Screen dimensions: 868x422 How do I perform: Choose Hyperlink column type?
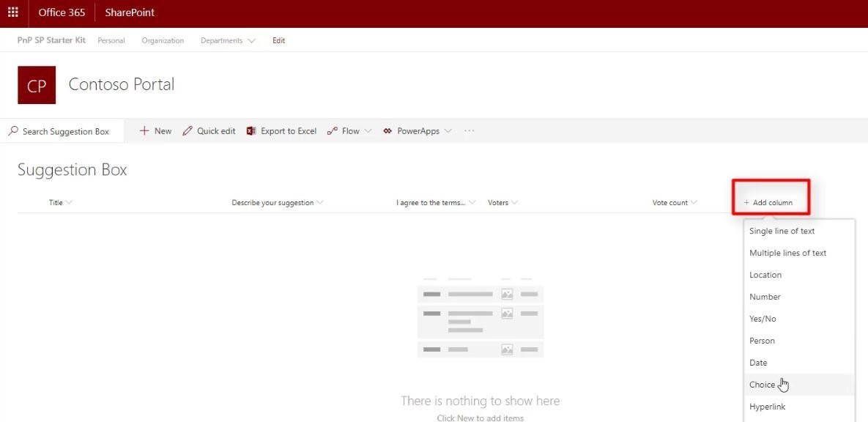[799, 407]
